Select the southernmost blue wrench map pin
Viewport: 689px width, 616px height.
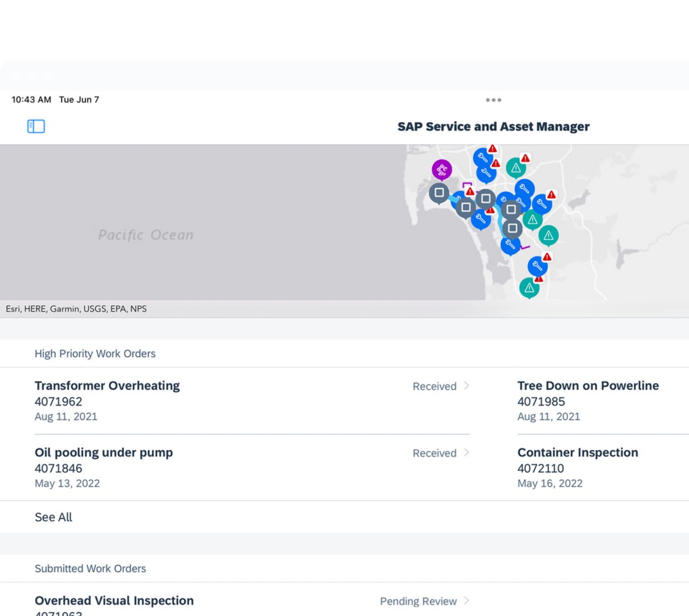(537, 266)
